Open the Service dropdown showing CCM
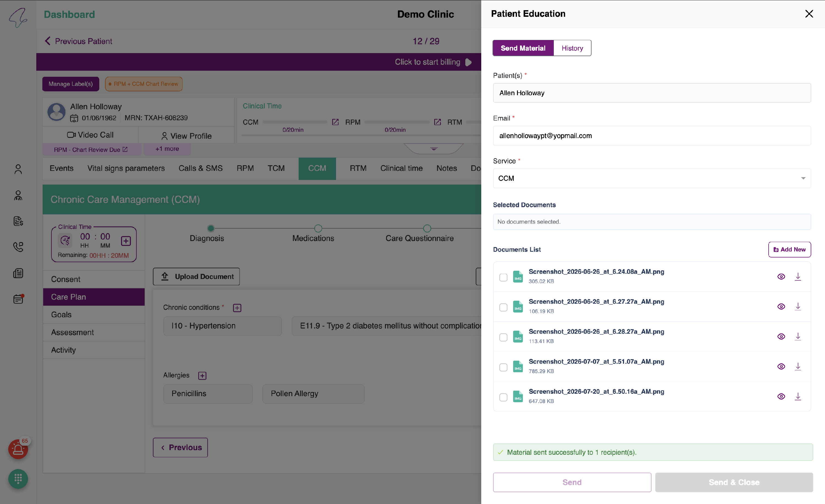The width and height of the screenshot is (825, 504). coord(651,178)
